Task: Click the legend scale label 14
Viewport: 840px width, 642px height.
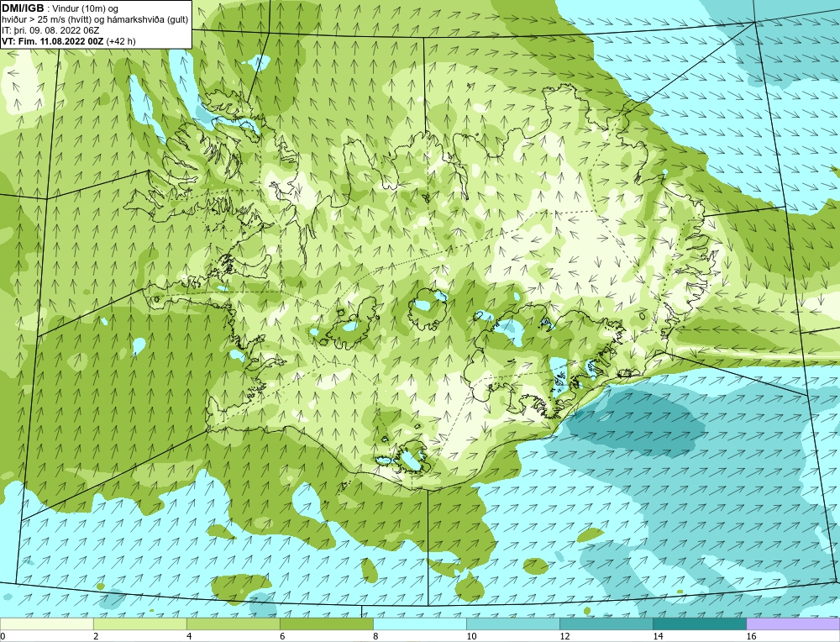Action: [658, 636]
